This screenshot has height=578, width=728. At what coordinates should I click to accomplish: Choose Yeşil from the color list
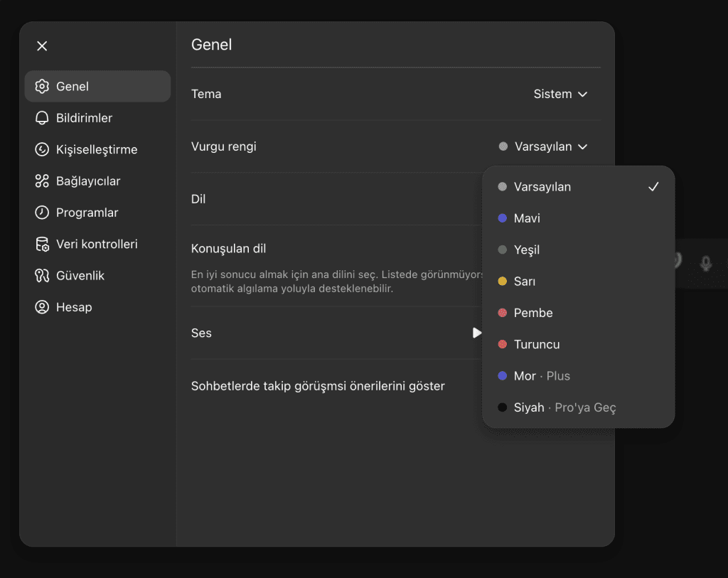(x=527, y=250)
